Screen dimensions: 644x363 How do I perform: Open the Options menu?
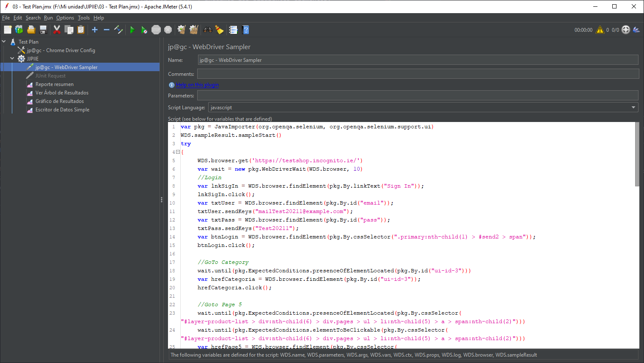[65, 18]
